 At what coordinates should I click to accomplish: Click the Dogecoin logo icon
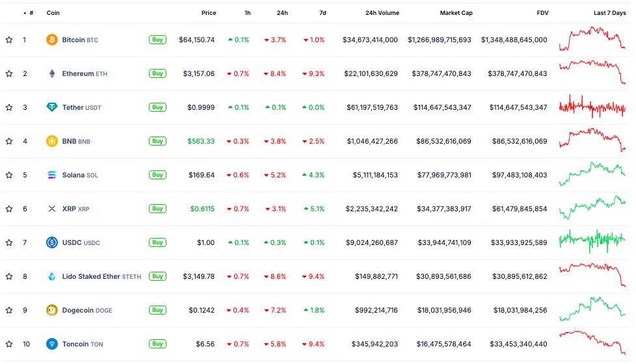[x=52, y=310]
